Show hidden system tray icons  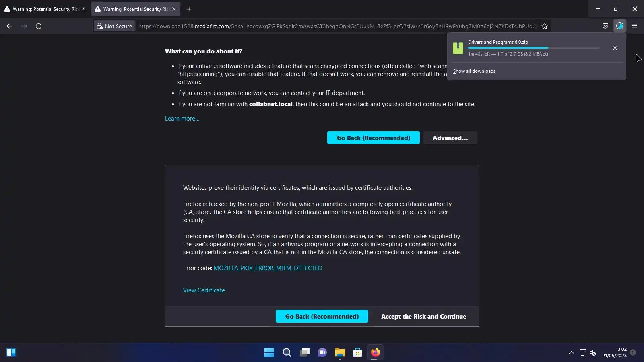coord(572,353)
